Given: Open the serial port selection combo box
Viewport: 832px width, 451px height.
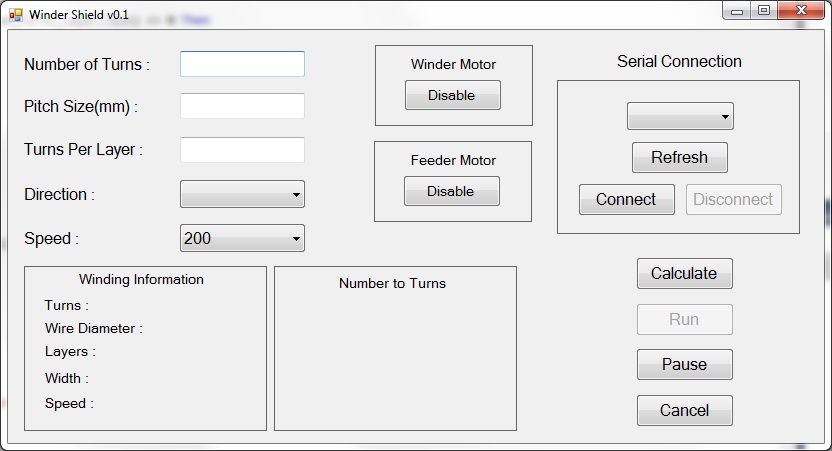Looking at the screenshot, I should point(680,116).
